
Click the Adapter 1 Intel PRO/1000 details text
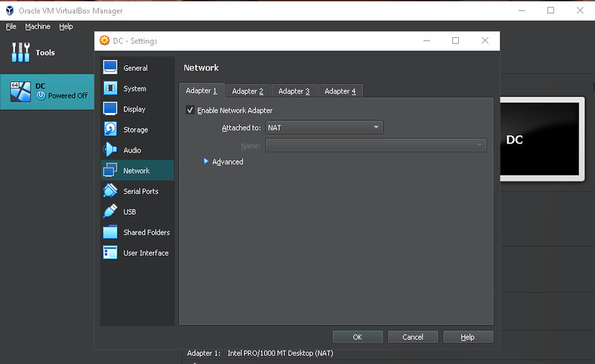(260, 353)
